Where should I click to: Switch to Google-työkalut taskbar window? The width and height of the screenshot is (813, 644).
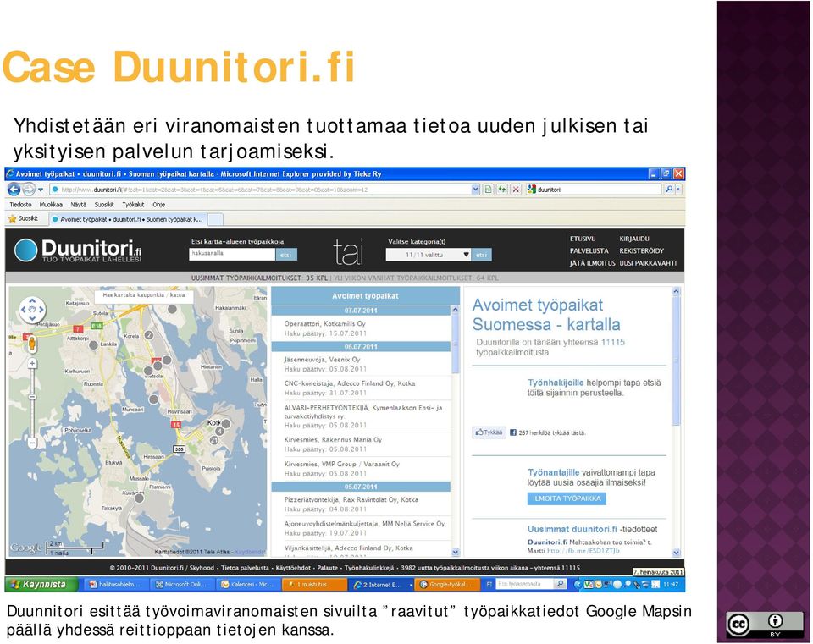click(x=447, y=585)
